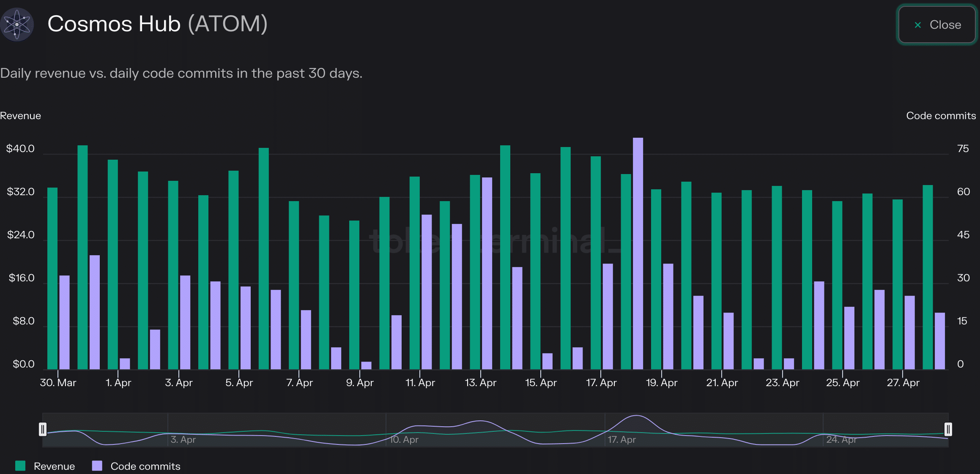The image size is (980, 474).
Task: Close the Cosmos Hub chart panel
Action: click(937, 25)
